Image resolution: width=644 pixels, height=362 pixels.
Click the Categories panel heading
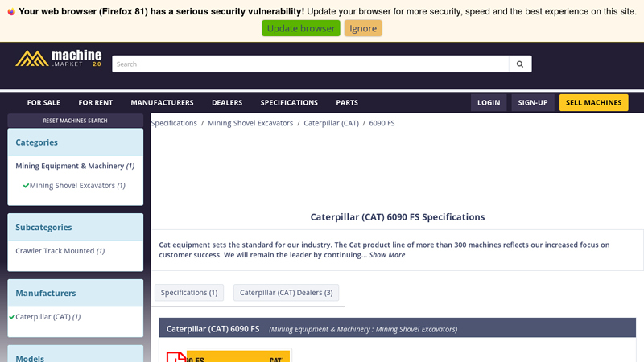tap(36, 142)
